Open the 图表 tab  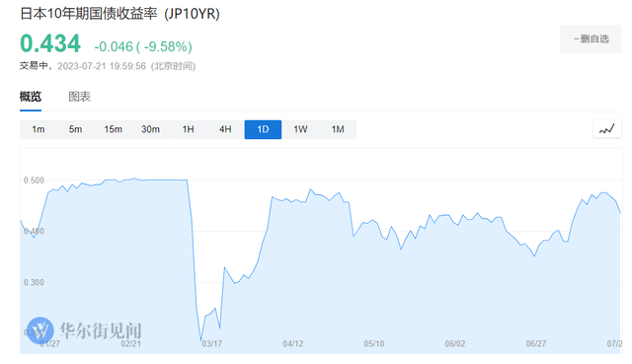(79, 97)
